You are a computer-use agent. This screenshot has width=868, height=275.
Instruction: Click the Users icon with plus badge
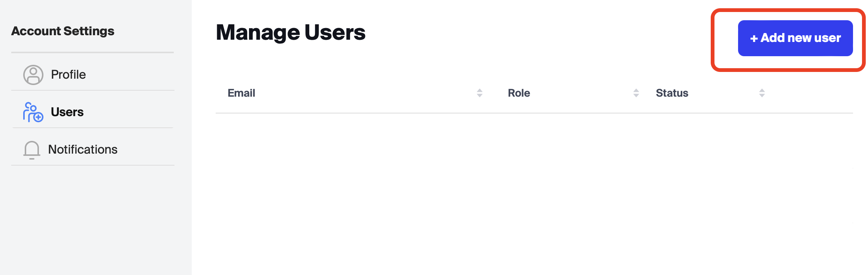(33, 112)
